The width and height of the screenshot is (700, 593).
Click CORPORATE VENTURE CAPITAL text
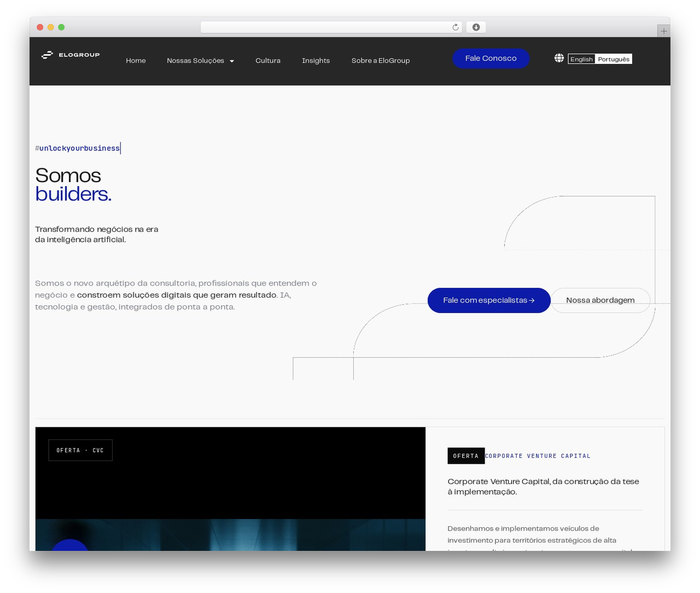pyautogui.click(x=538, y=456)
